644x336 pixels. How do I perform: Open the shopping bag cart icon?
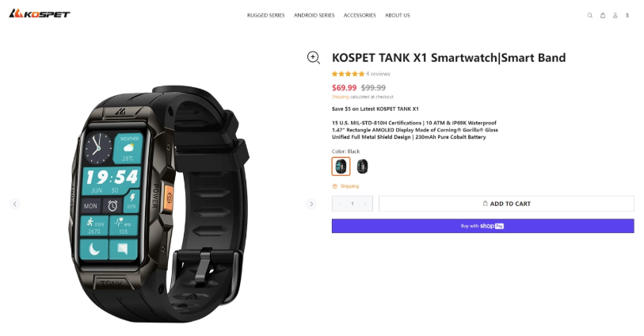pyautogui.click(x=603, y=15)
